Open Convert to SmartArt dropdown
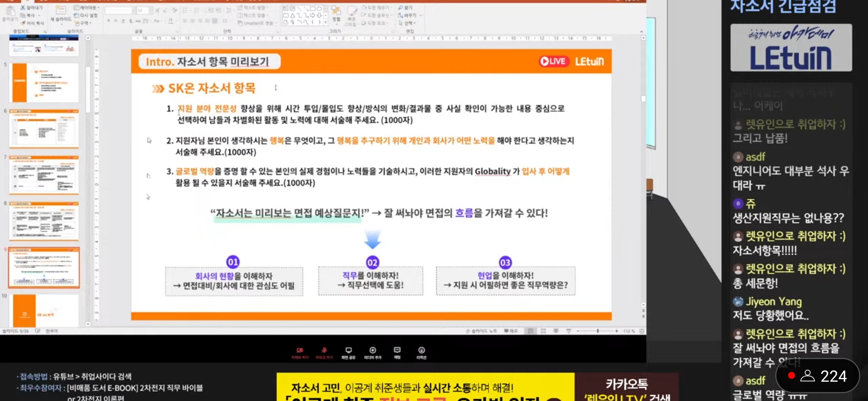 257,23
